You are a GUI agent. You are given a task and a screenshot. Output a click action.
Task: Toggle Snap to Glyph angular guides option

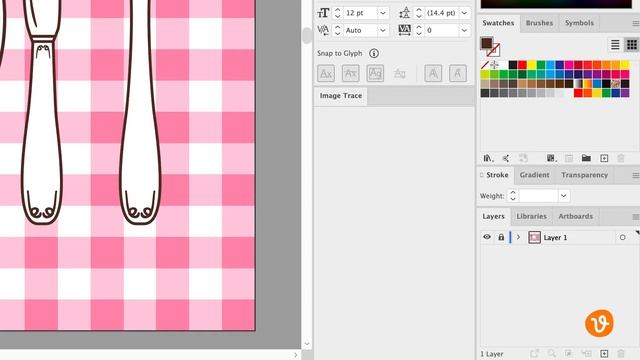coord(433,73)
